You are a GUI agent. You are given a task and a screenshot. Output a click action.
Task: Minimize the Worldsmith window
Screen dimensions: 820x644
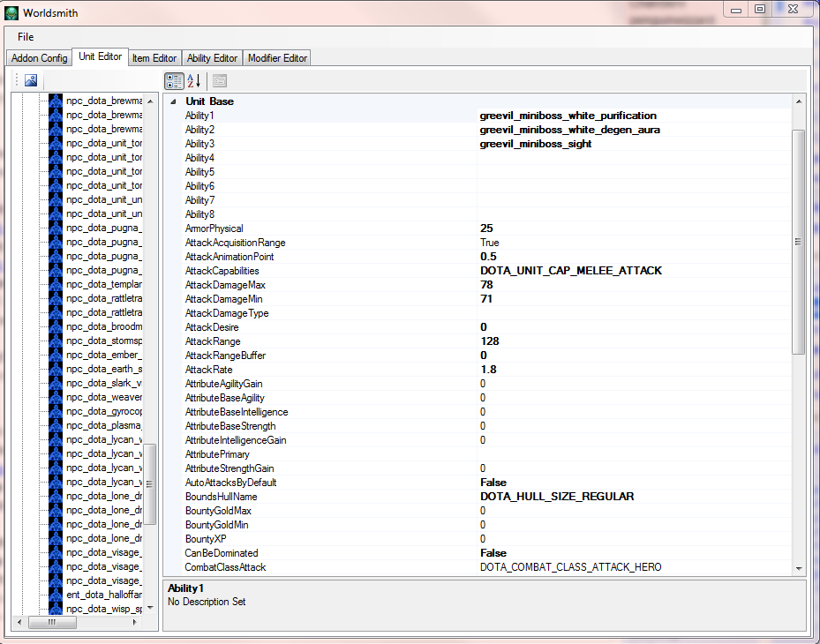tap(736, 10)
